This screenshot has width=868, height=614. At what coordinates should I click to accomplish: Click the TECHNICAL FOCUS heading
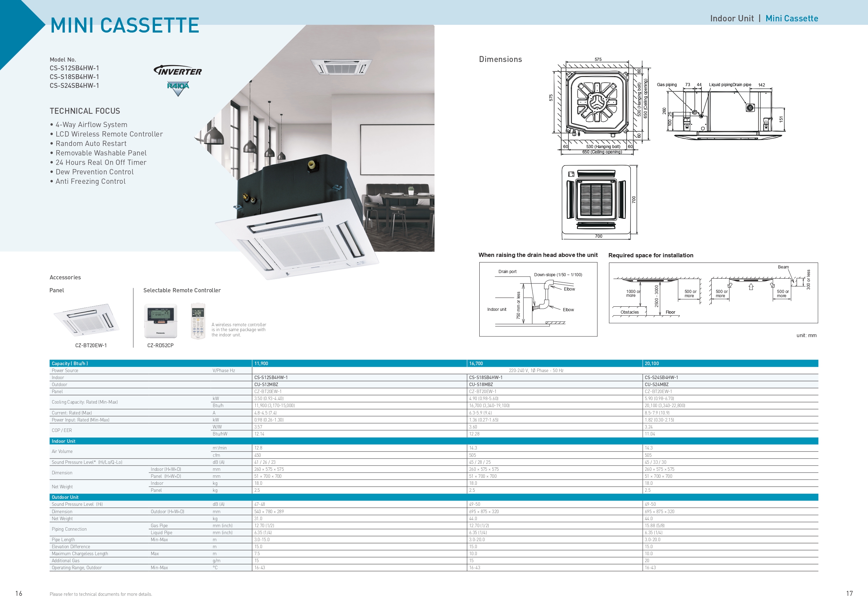[85, 111]
